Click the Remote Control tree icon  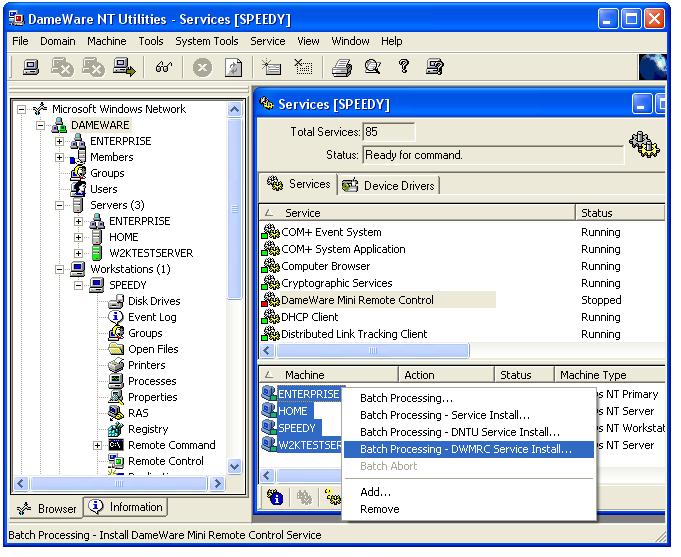(x=116, y=461)
